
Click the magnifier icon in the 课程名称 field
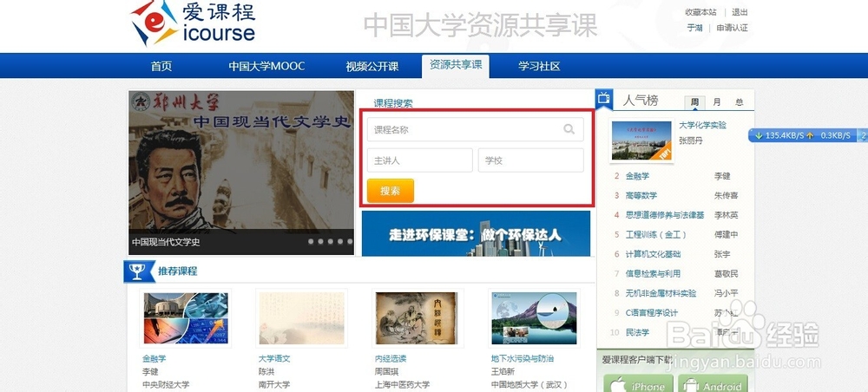569,129
